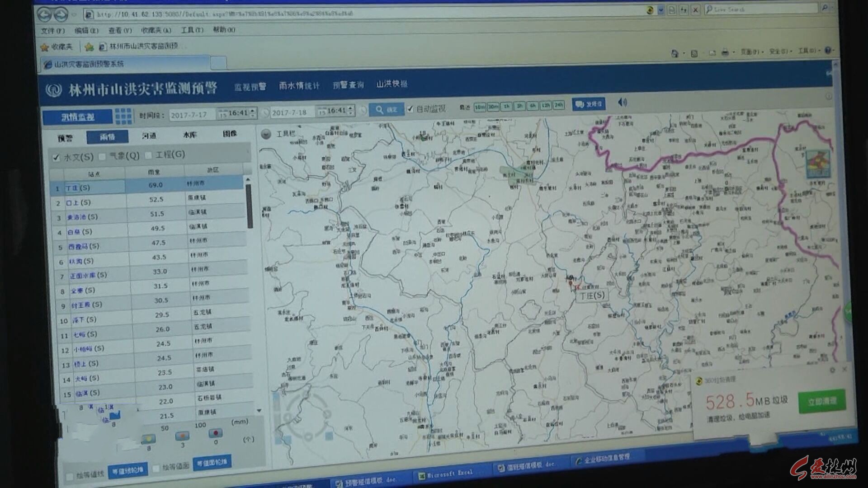Select the 预警 tab
Screen dimensions: 868x488
[66, 138]
